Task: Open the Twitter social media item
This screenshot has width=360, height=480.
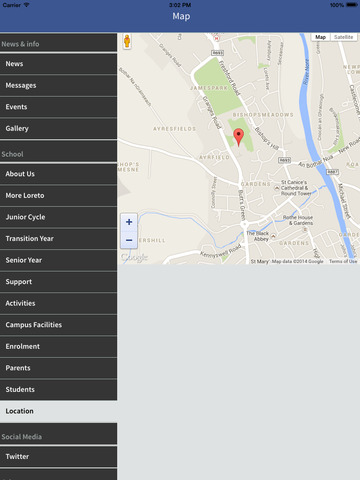Action: tap(58, 456)
